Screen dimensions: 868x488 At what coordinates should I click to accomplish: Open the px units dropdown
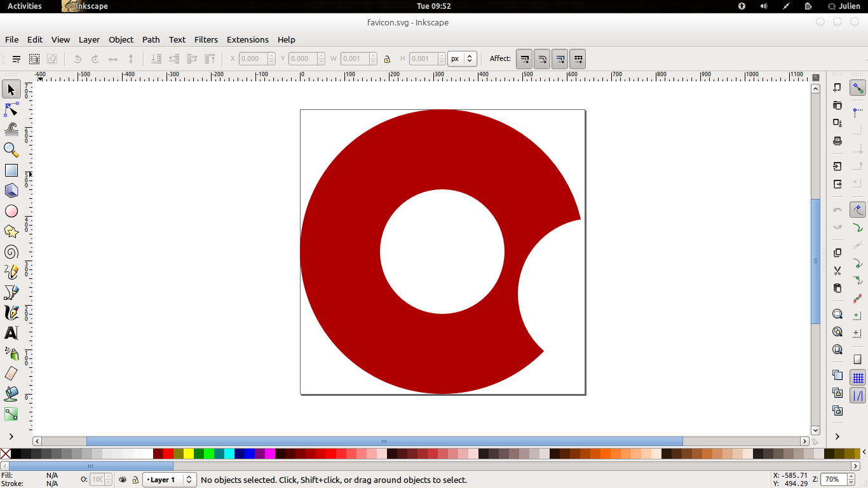click(x=463, y=58)
